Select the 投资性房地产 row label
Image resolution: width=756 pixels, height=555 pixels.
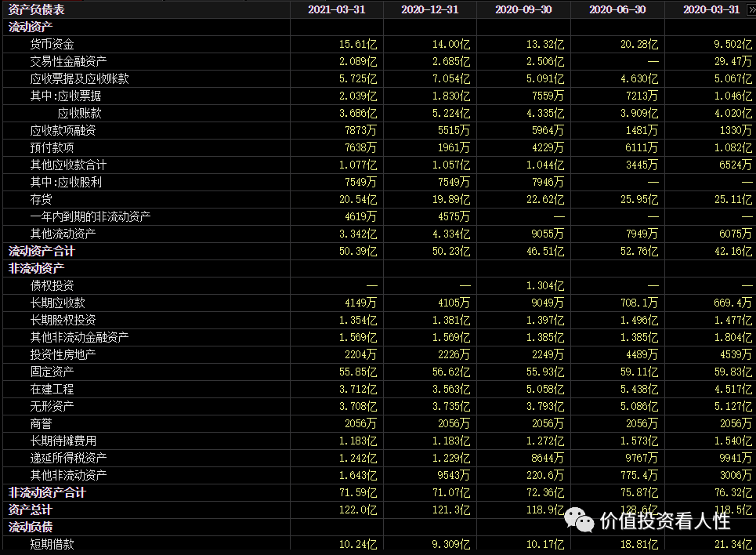click(63, 355)
